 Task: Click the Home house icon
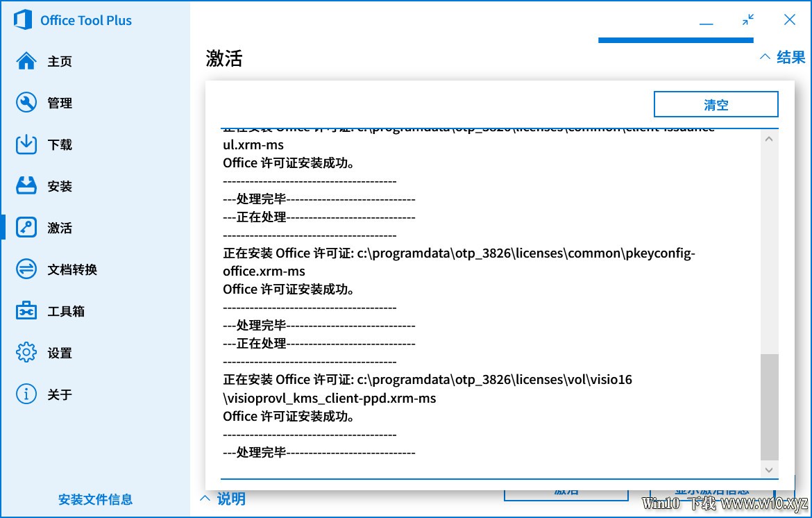pyautogui.click(x=26, y=61)
